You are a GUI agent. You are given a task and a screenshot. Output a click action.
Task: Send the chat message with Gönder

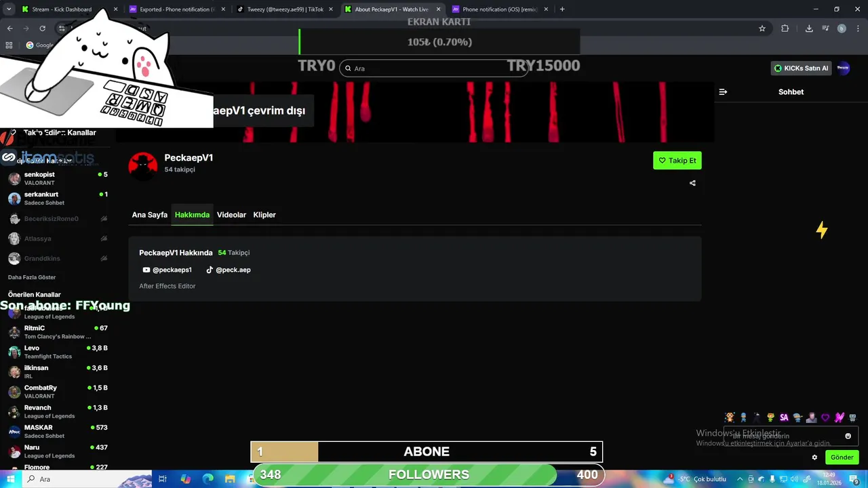[x=842, y=457]
